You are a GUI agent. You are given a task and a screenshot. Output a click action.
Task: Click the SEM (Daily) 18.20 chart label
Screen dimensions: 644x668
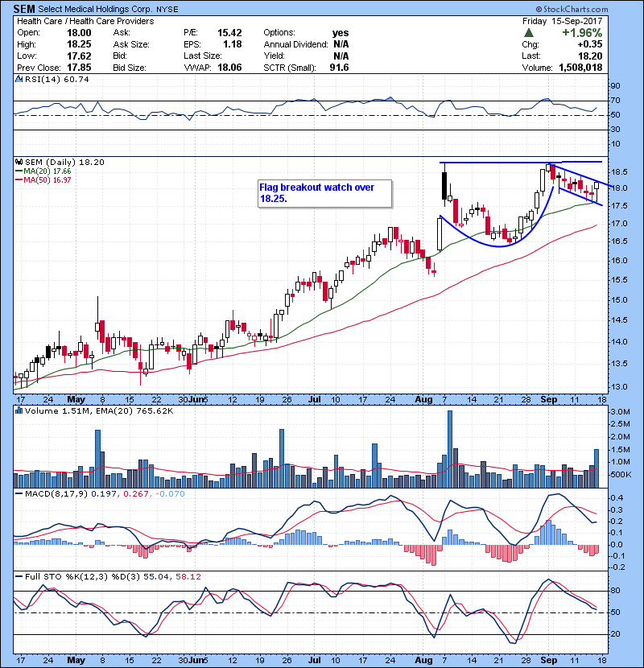click(x=64, y=162)
